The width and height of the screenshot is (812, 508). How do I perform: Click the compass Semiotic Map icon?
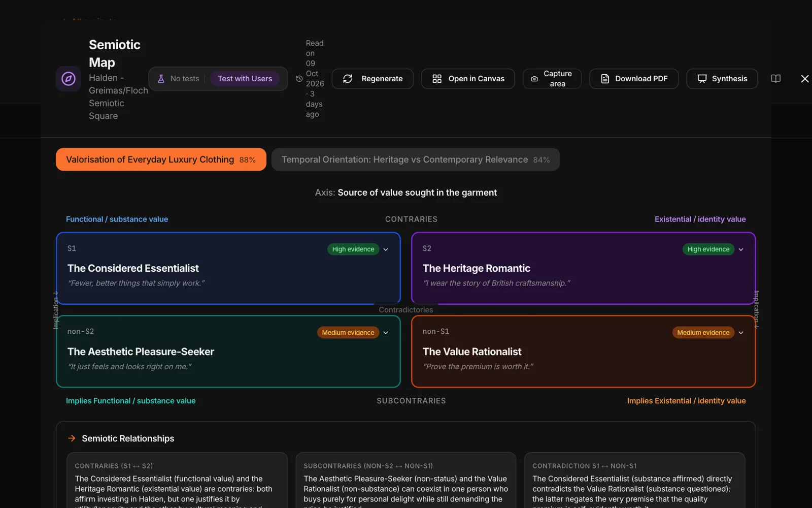point(69,79)
